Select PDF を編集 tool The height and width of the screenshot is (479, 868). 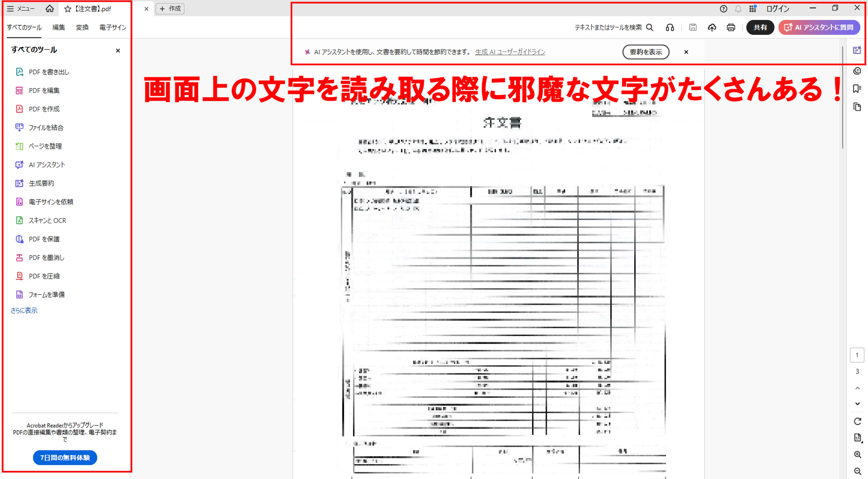[x=38, y=90]
